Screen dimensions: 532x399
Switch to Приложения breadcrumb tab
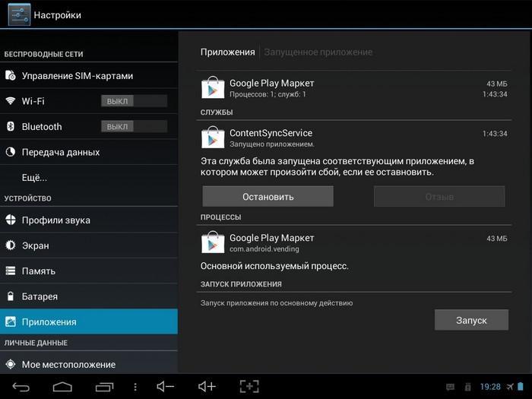pyautogui.click(x=228, y=52)
